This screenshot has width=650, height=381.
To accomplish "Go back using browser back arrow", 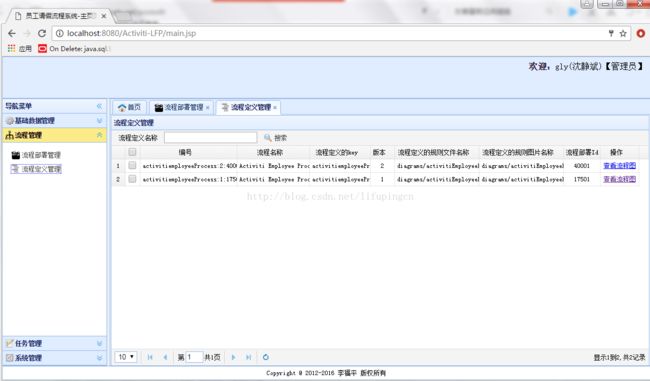I will coord(12,33).
